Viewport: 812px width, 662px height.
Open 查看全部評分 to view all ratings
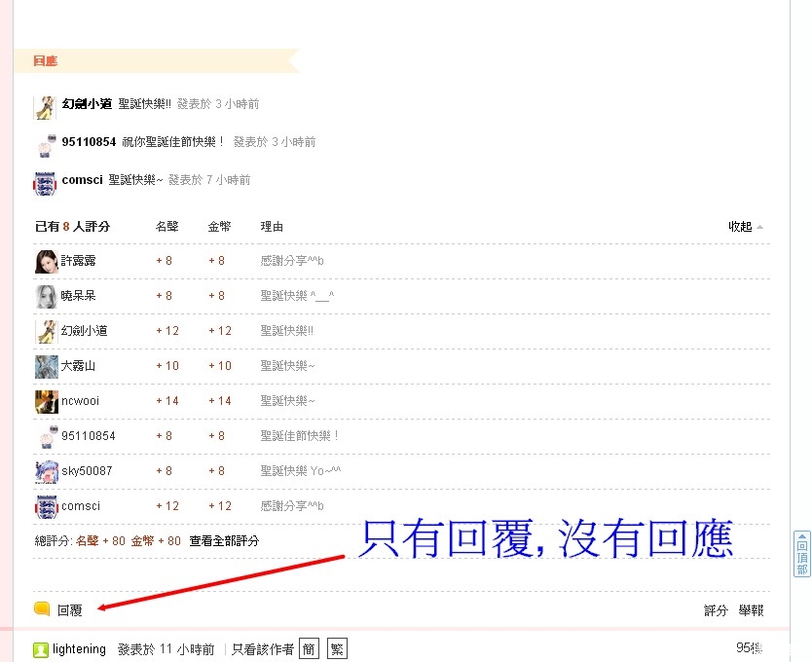[224, 540]
